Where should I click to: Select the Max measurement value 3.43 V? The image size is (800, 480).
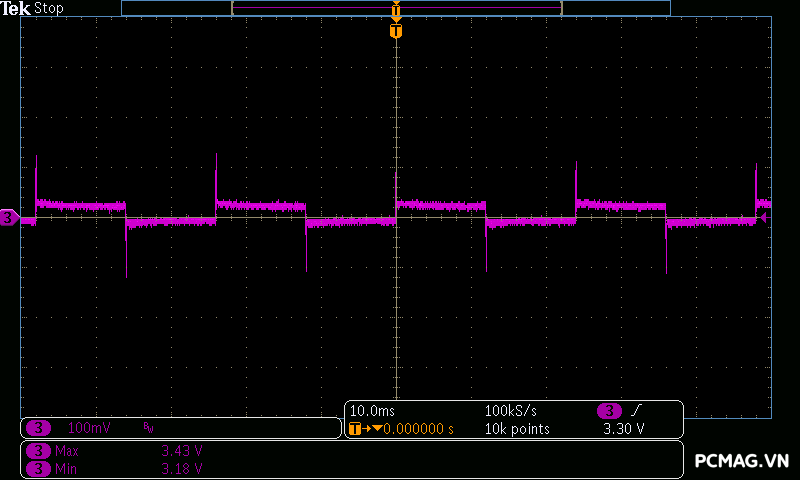click(x=182, y=451)
